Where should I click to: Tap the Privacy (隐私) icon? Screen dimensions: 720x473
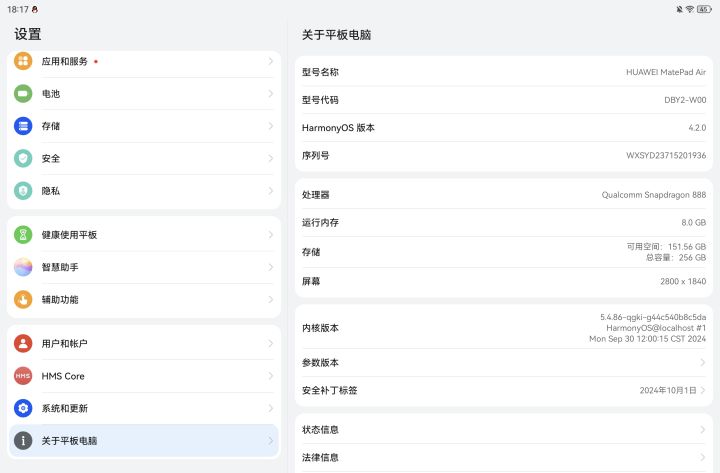pos(23,191)
